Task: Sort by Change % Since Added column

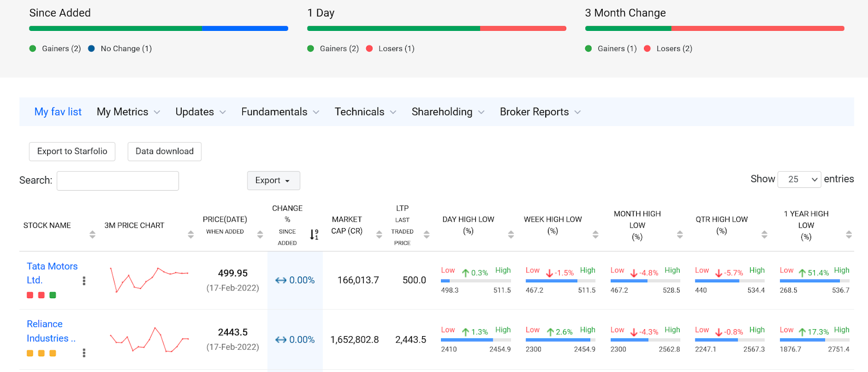Action: (x=314, y=235)
